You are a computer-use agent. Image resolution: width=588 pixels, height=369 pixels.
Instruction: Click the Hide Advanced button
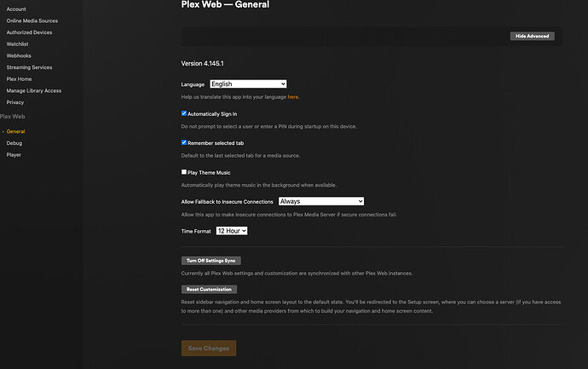532,36
